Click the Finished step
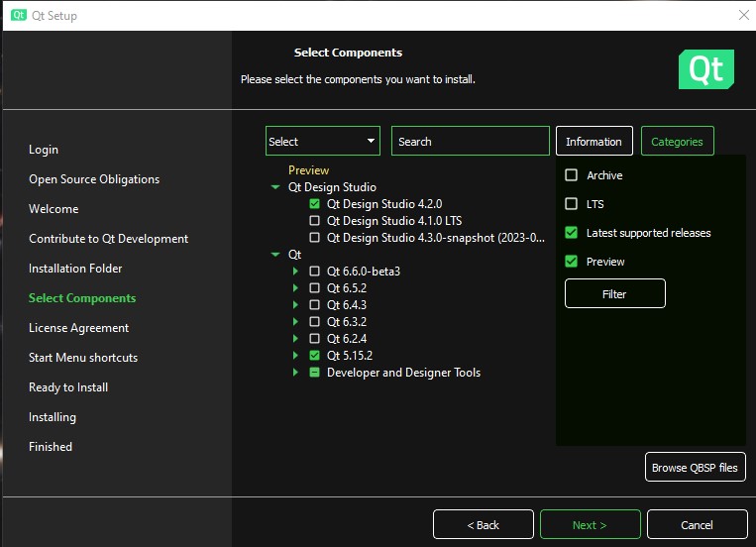Viewport: 756px width, 547px height. 51,447
